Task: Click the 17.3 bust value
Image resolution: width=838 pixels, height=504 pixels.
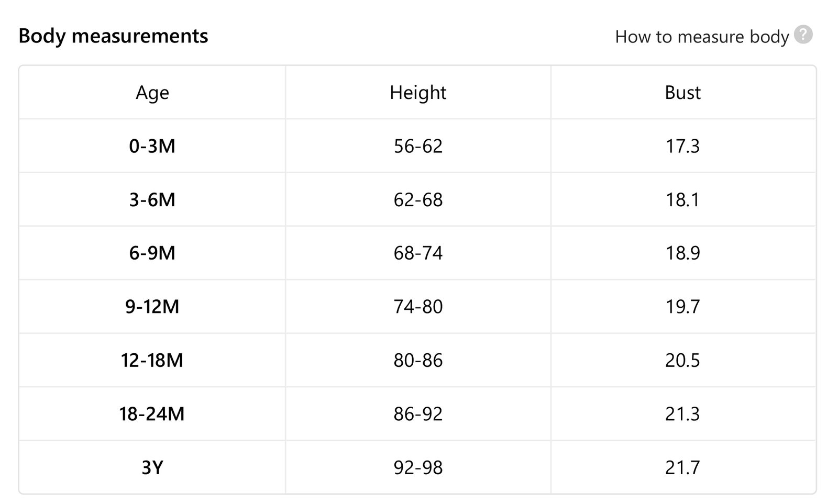Action: click(x=682, y=146)
